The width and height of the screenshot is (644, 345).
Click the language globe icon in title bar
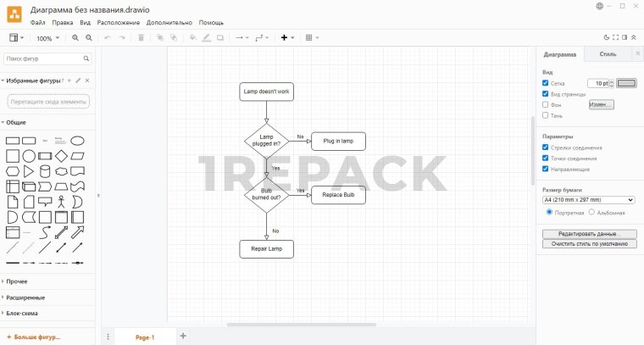coord(600,6)
